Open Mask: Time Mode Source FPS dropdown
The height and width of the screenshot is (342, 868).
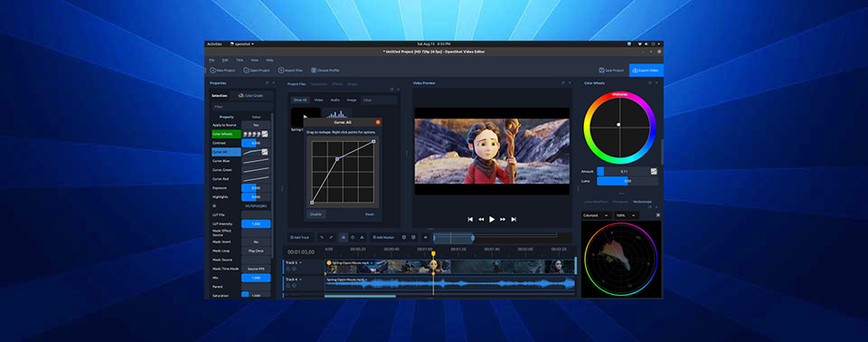(256, 269)
